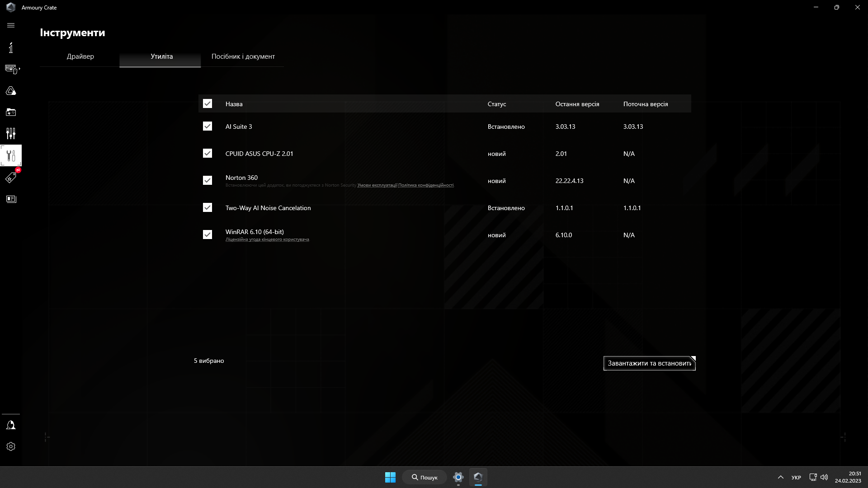
Task: Open the Dashboard info sidebar icon
Action: 11,47
